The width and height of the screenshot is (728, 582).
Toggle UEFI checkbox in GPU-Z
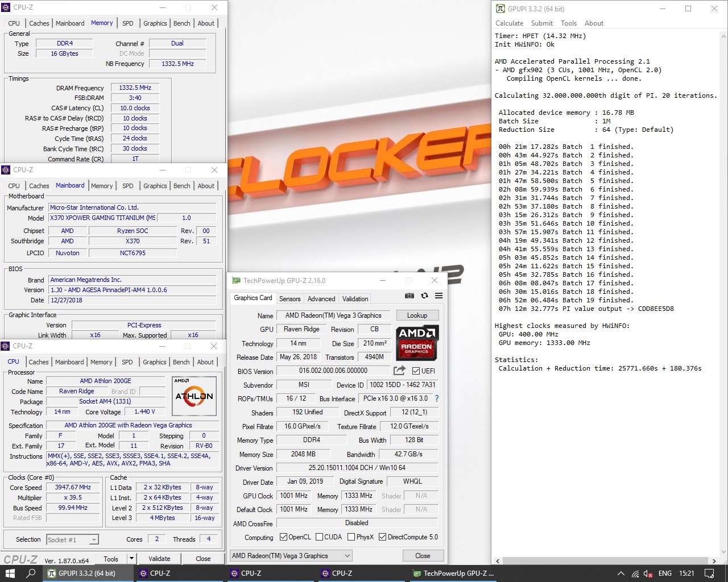[x=416, y=371]
